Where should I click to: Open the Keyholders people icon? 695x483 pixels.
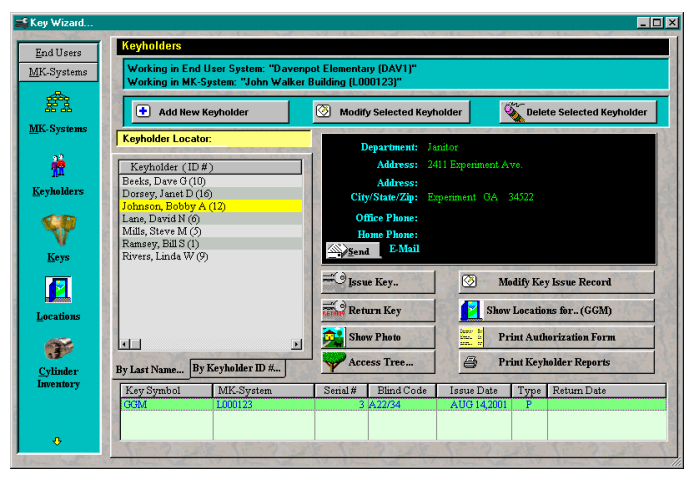(x=58, y=166)
